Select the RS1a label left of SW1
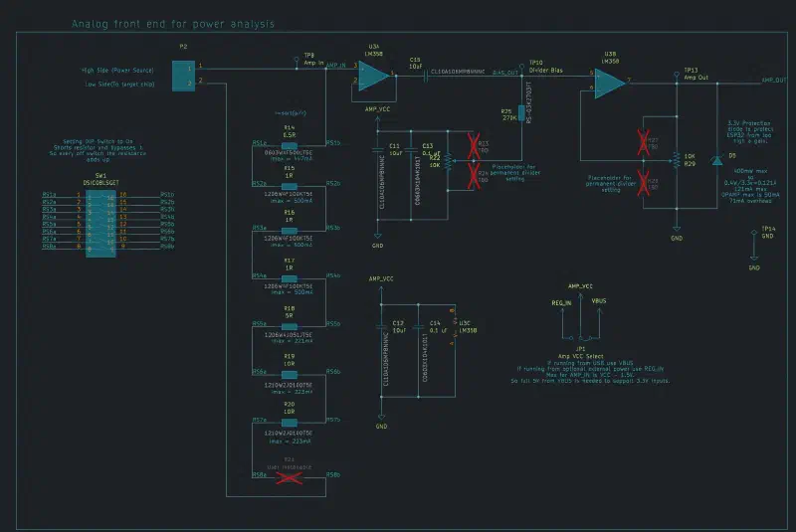This screenshot has height=532, width=796. 49,194
